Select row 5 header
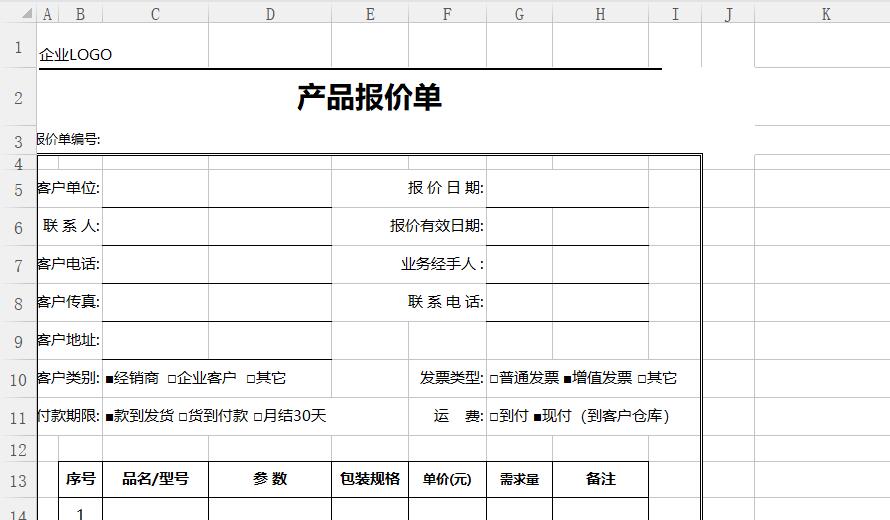Screen dimensions: 890x520 pos(18,190)
